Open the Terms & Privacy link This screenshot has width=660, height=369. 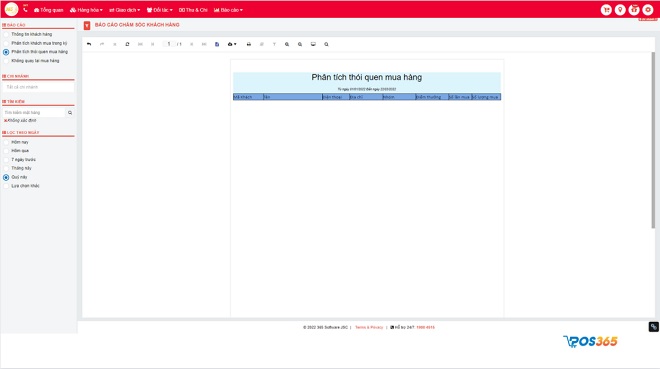click(369, 327)
